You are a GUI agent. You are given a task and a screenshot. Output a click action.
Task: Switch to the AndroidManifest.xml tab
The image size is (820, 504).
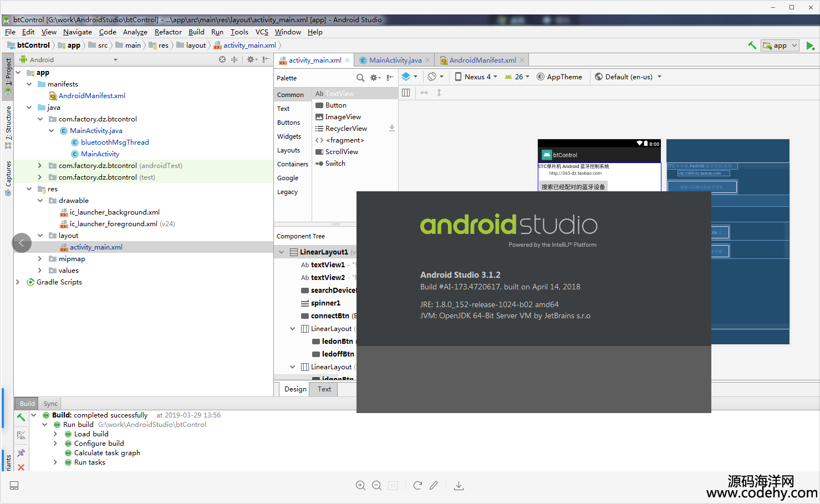click(x=482, y=60)
